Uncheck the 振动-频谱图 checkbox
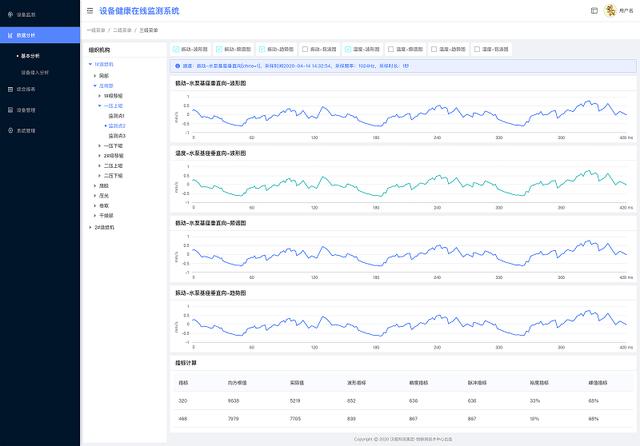The height and width of the screenshot is (446, 640). [x=219, y=49]
